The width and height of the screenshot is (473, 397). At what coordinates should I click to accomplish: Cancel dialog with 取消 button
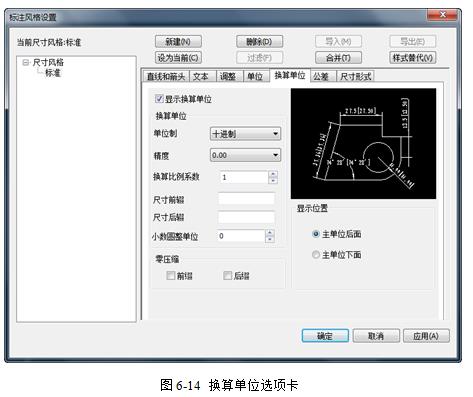pos(376,336)
